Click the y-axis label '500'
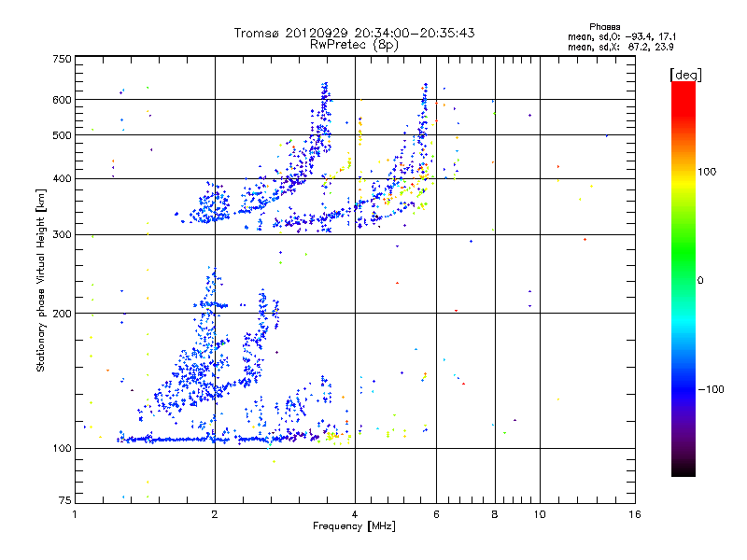The width and height of the screenshot is (747, 560). pos(62,135)
